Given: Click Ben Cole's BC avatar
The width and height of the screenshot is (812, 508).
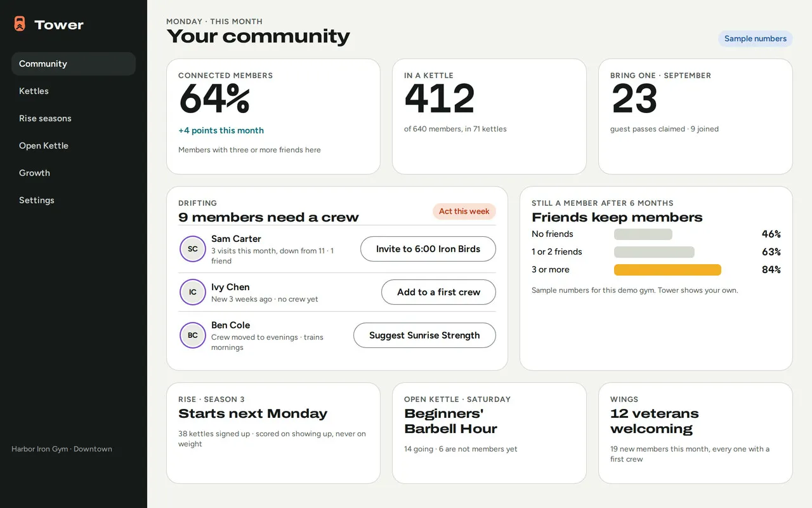Looking at the screenshot, I should point(193,335).
